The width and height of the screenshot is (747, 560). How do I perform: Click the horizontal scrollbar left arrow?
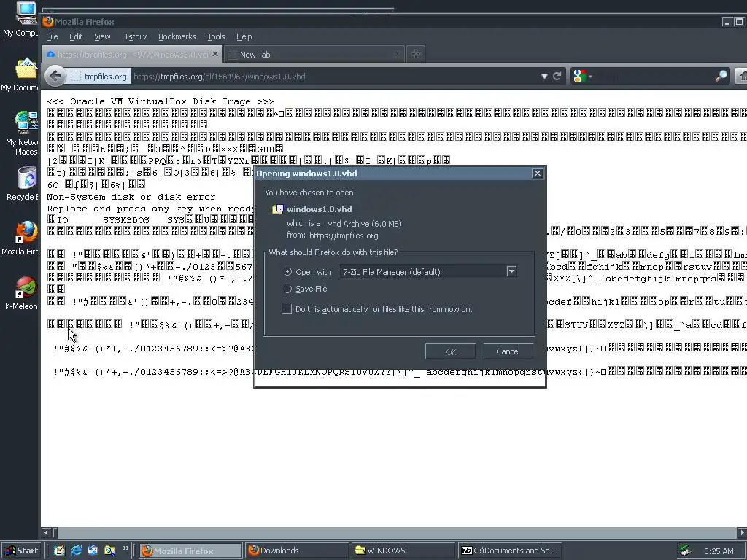46,532
